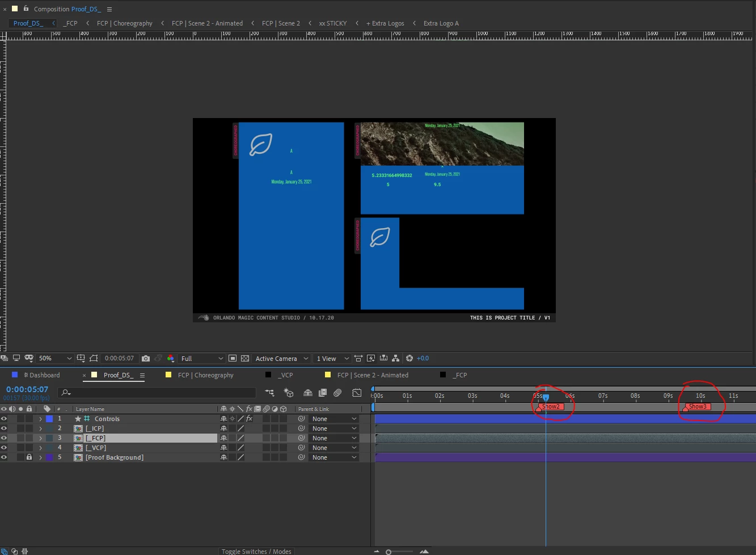Unlock the Proof Background layer
Viewport: 756px width, 555px height.
[29, 457]
